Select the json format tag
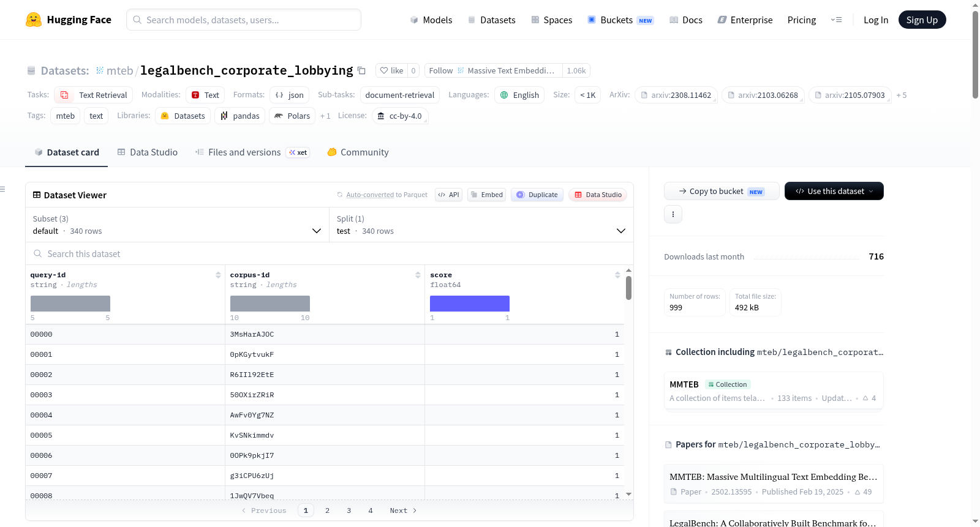Viewport: 980px width, 527px height. tap(290, 95)
